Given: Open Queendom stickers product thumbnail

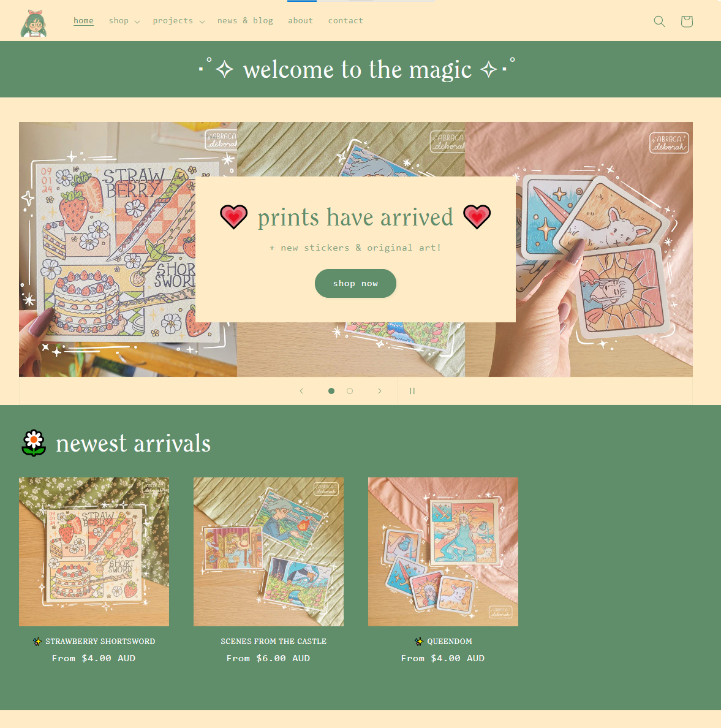Looking at the screenshot, I should click(443, 552).
